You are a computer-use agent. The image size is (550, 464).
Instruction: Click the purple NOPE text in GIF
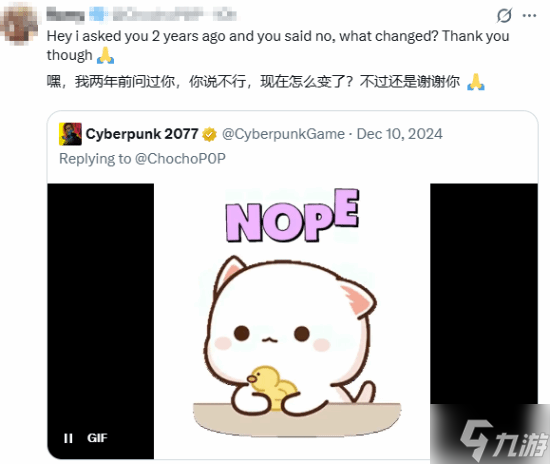(292, 216)
